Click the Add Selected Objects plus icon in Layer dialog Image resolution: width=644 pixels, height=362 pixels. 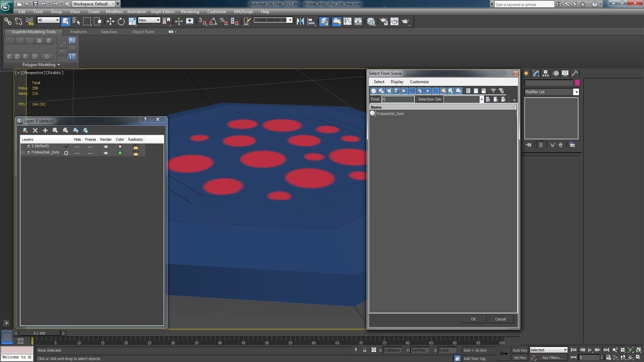coord(45,130)
